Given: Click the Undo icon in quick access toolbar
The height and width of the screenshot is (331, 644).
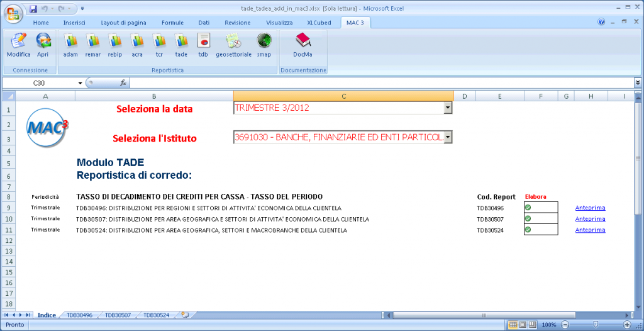Looking at the screenshot, I should 45,8.
